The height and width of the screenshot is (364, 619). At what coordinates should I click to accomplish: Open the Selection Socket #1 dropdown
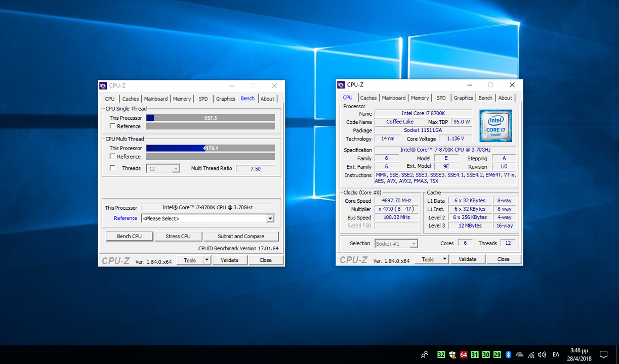(x=396, y=244)
